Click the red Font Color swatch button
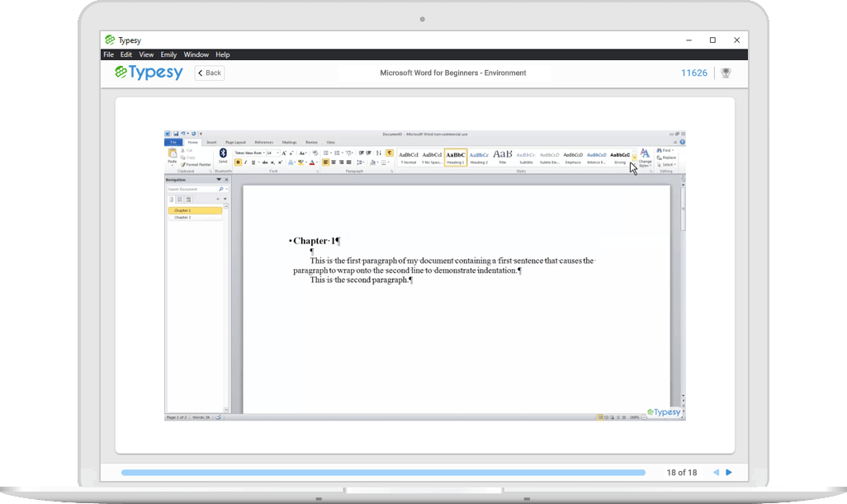The height and width of the screenshot is (504, 847). [x=312, y=163]
